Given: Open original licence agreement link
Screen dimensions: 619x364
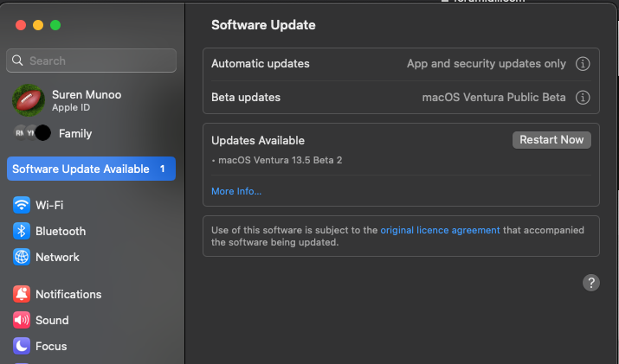Looking at the screenshot, I should [440, 230].
